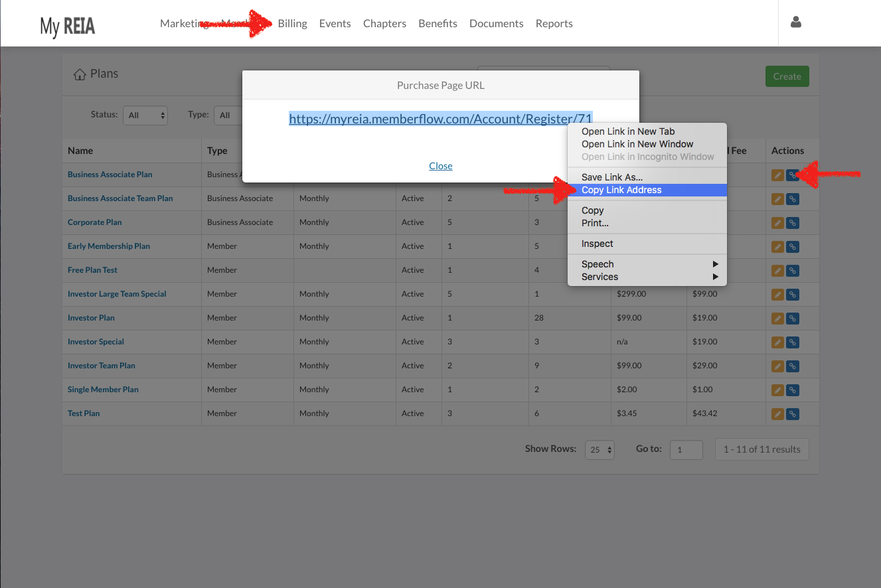The width and height of the screenshot is (881, 588).
Task: Select Inspect from the context menu
Action: (647, 244)
